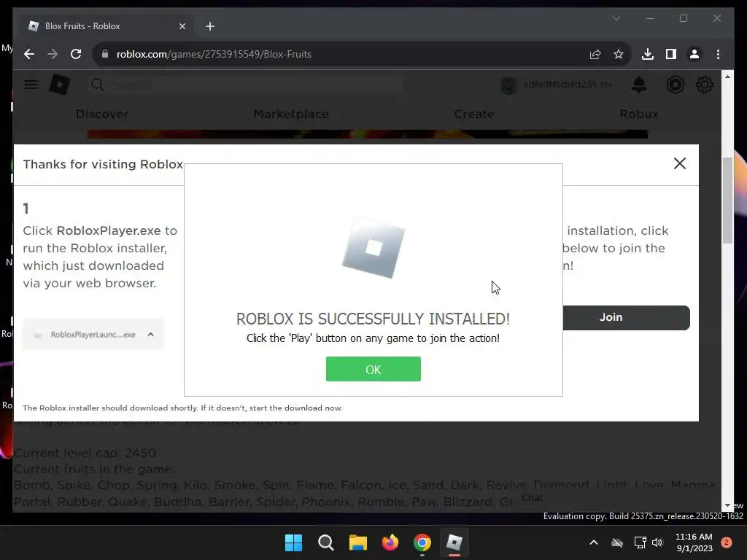The width and height of the screenshot is (747, 560).
Task: Open Roblox settings gear
Action: tap(705, 85)
